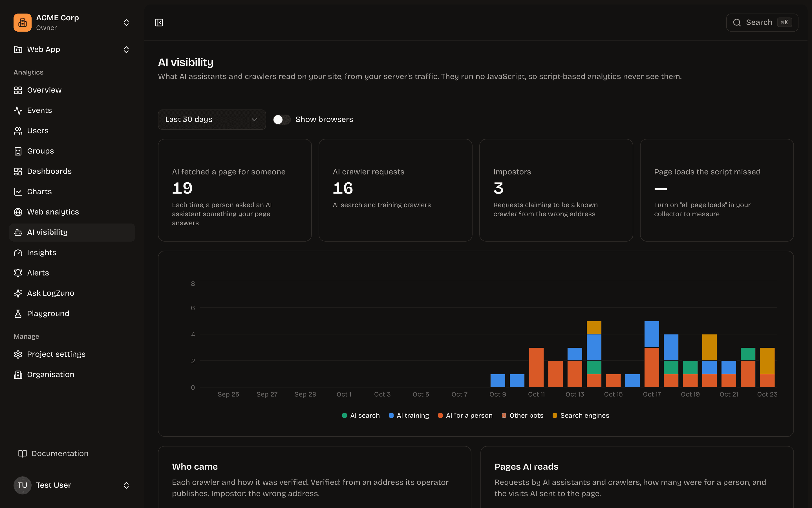Click the Groups building icon
Screen dimensions: 812x508
(18, 151)
